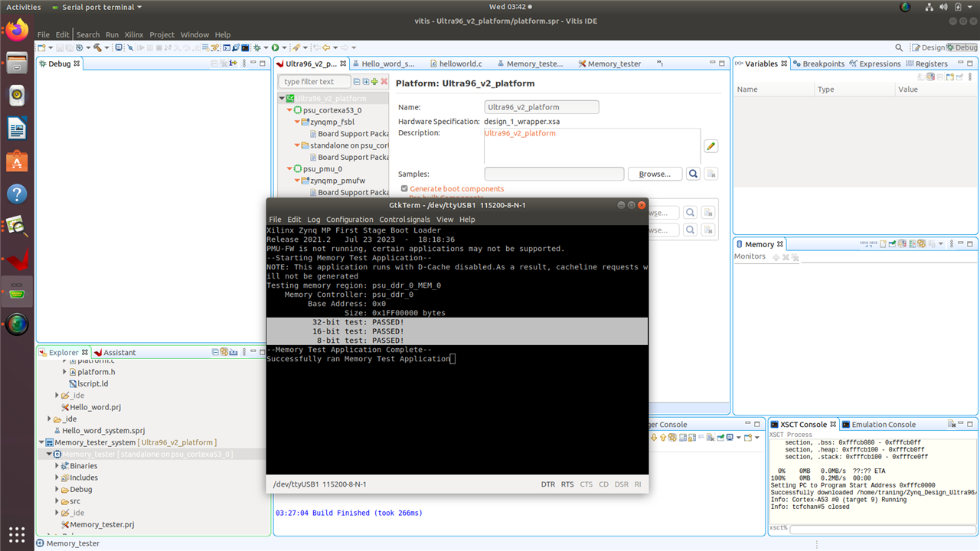
Task: Click Expand All in platform tree toolbar
Action: click(x=366, y=81)
